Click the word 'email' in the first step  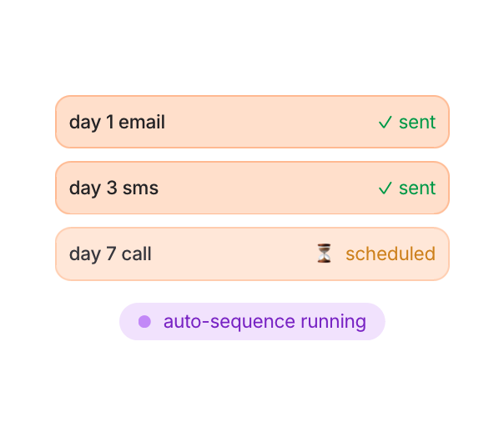(x=142, y=123)
